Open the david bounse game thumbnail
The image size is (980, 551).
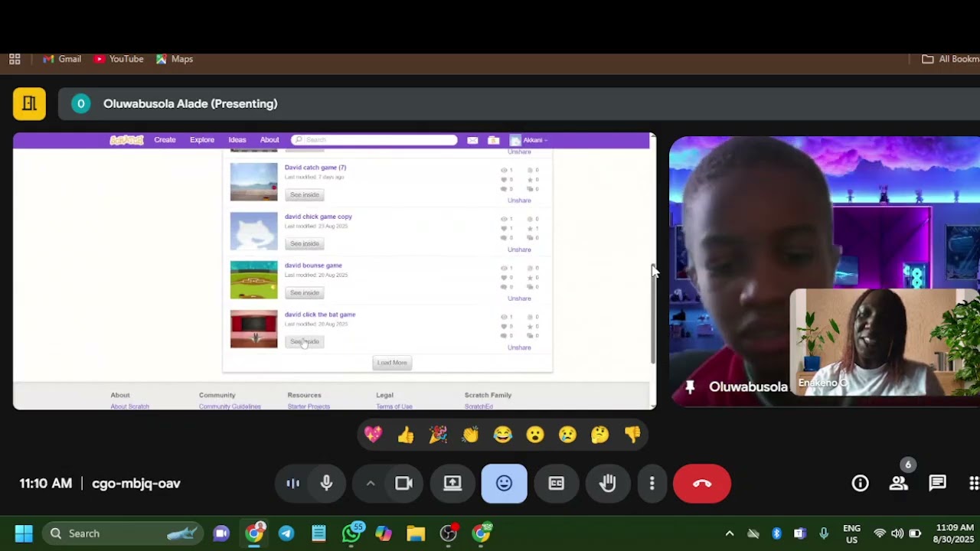pyautogui.click(x=254, y=280)
